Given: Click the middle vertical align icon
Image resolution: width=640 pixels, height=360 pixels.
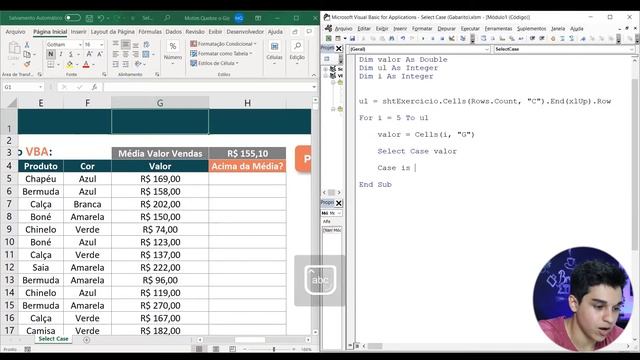Looking at the screenshot, I should coord(126,44).
